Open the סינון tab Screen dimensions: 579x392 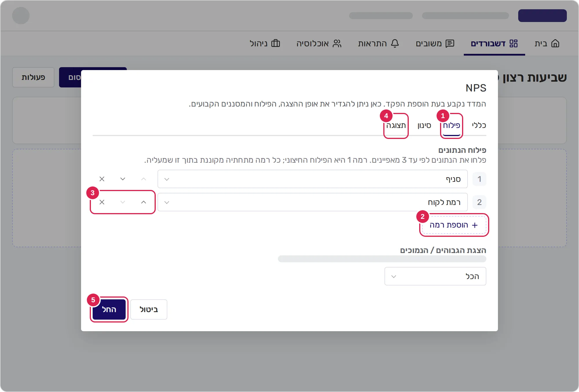point(424,125)
